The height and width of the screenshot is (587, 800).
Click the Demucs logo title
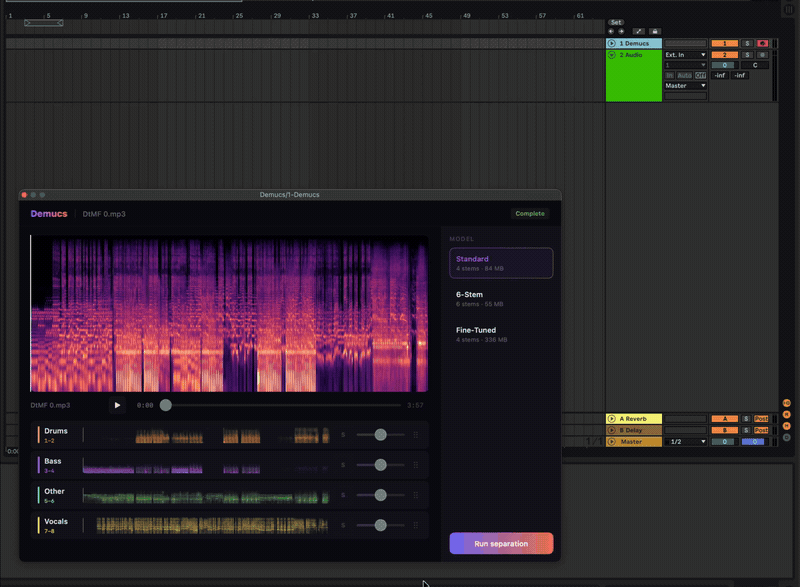[x=49, y=214]
